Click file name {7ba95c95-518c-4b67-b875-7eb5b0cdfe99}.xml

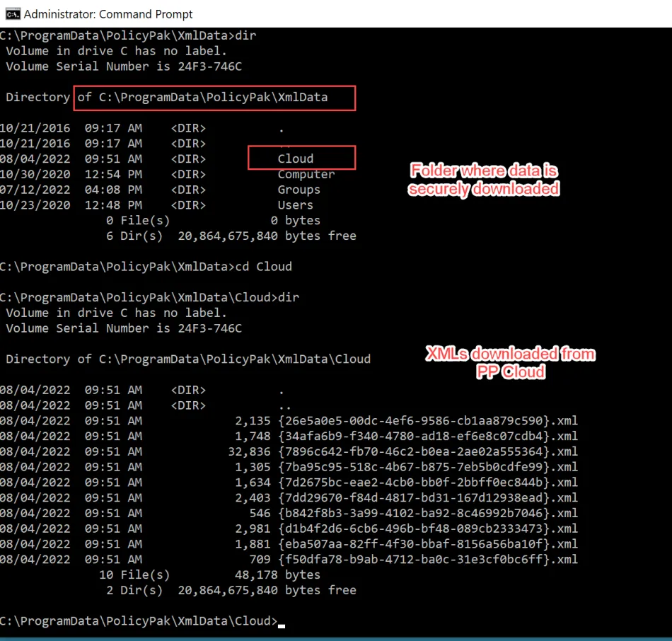(x=428, y=467)
